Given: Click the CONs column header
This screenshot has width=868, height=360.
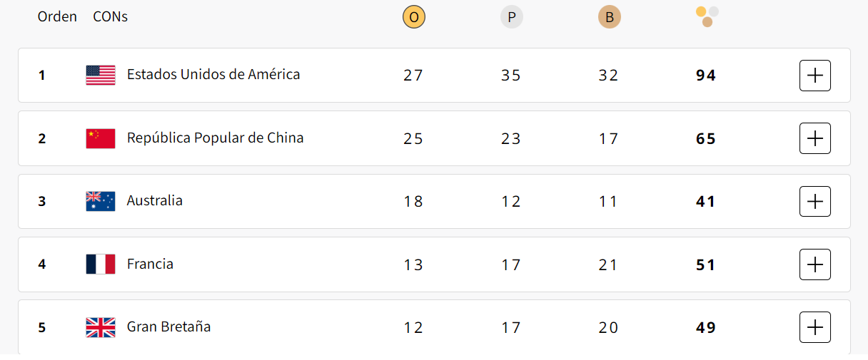Looking at the screenshot, I should tap(111, 16).
